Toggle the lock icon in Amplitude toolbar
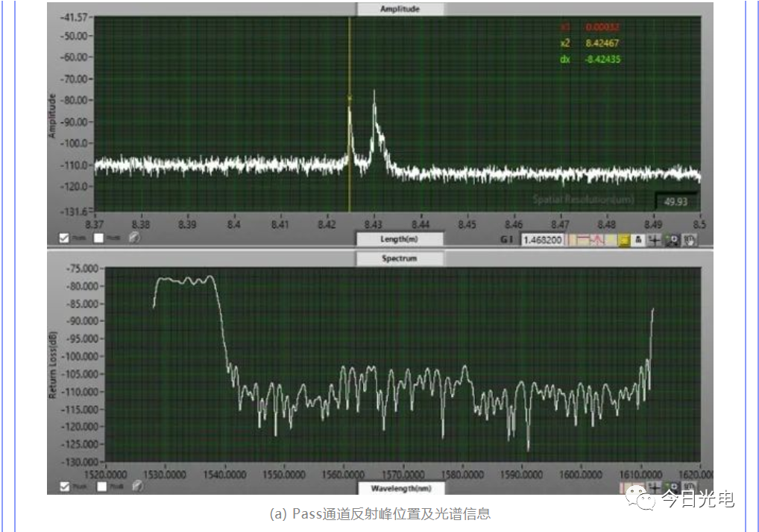Viewport: 759px width, 532px height. click(638, 240)
